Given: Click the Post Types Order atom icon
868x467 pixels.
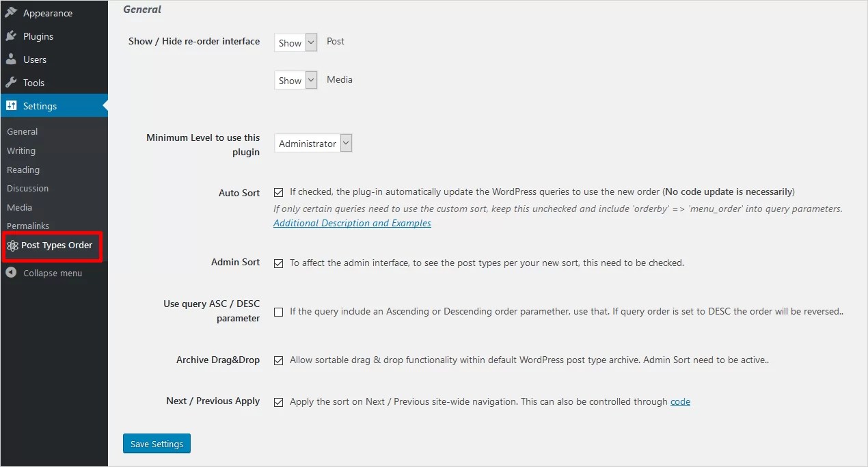Looking at the screenshot, I should point(12,245).
